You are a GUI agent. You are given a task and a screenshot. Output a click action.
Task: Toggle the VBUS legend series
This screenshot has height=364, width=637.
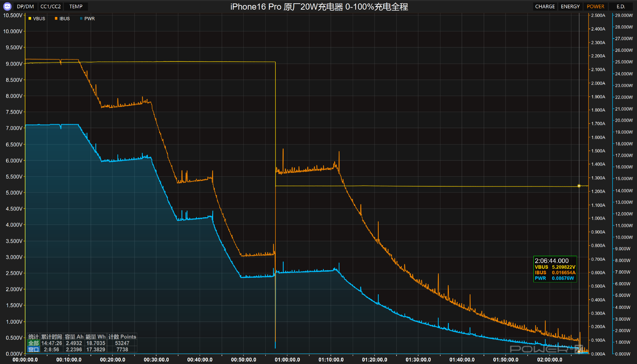coord(37,19)
